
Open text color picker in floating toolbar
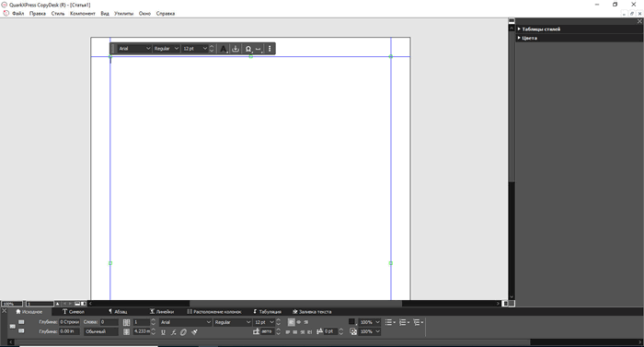(223, 49)
